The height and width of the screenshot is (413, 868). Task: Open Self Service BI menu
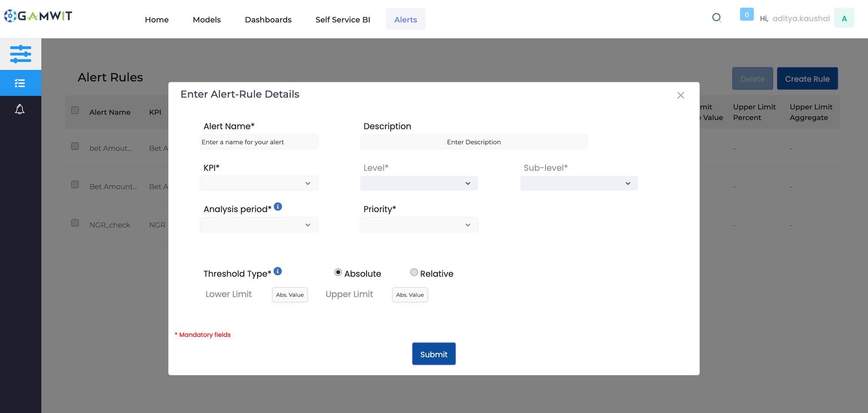click(x=343, y=20)
